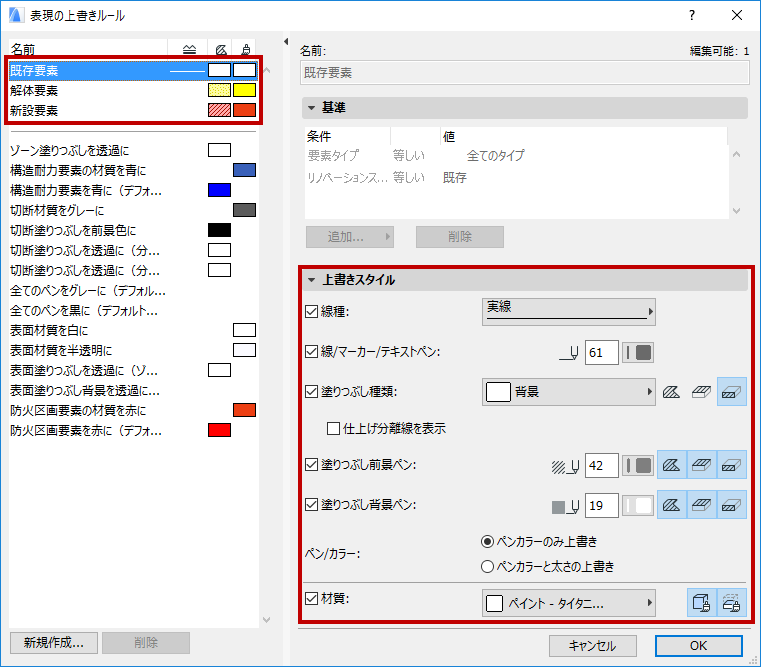Click line type column header icon
The width and height of the screenshot is (761, 667).
pos(189,49)
